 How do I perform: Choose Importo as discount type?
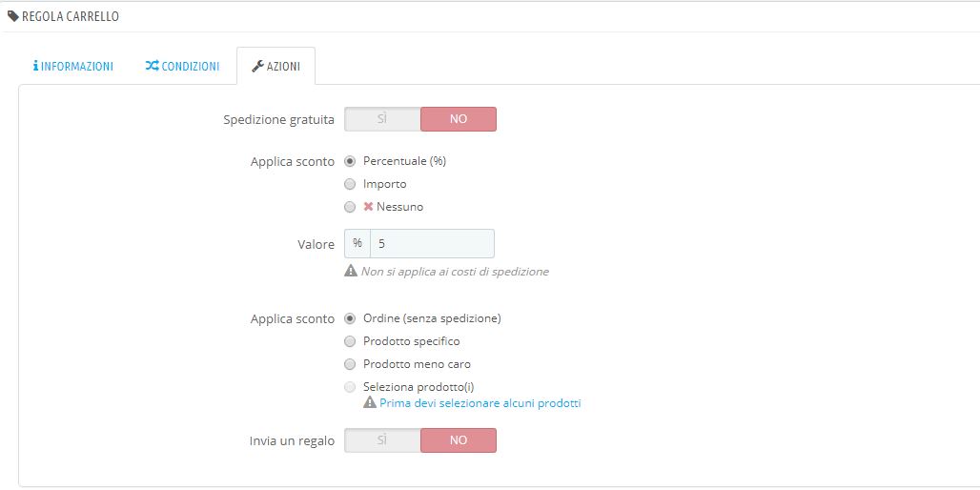tap(350, 184)
